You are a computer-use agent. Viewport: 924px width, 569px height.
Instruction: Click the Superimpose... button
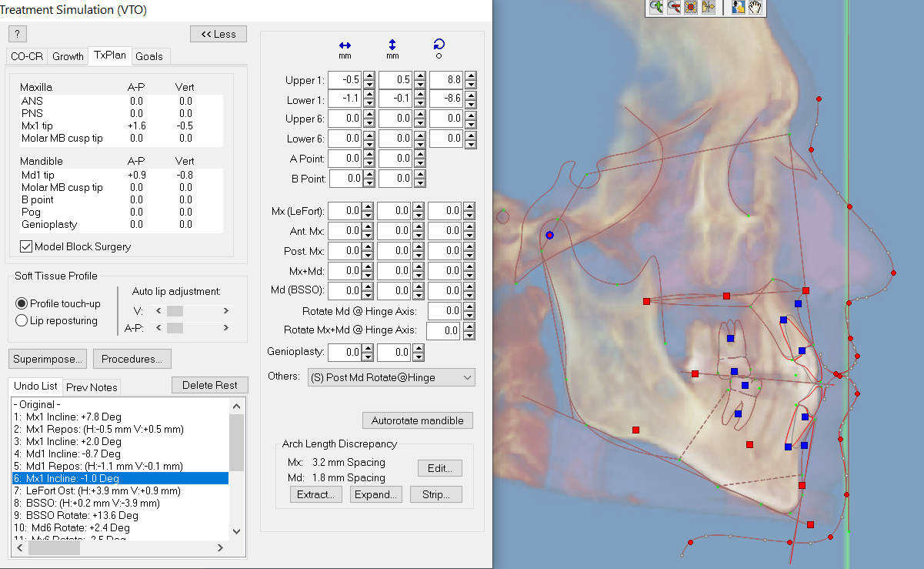[x=48, y=359]
